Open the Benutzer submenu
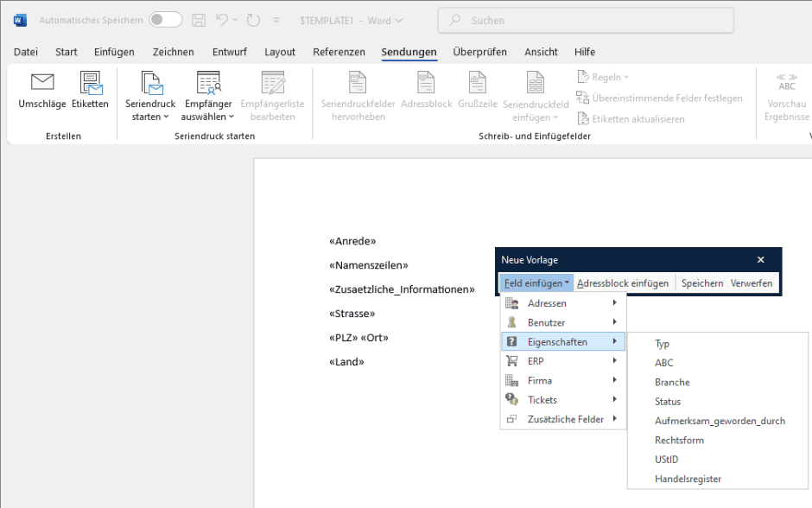Screen dimensions: 812x508 (563, 322)
